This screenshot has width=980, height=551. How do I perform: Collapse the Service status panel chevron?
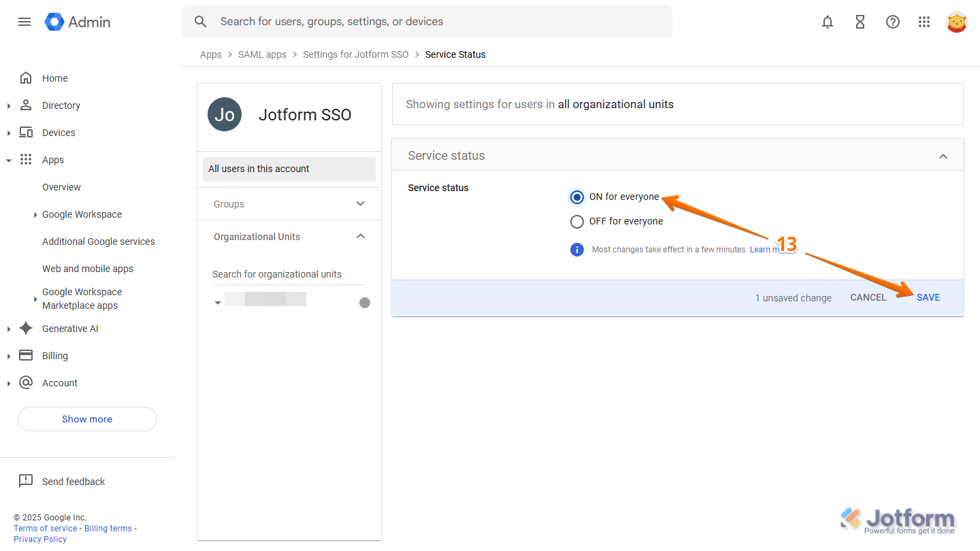pyautogui.click(x=943, y=156)
